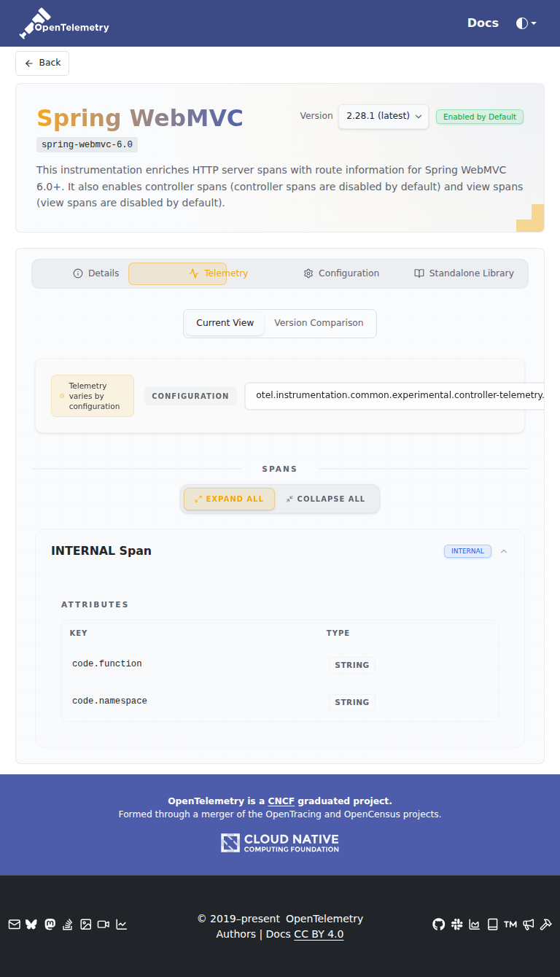Click the Enabled by Default badge
The image size is (560, 977).
pyautogui.click(x=480, y=117)
